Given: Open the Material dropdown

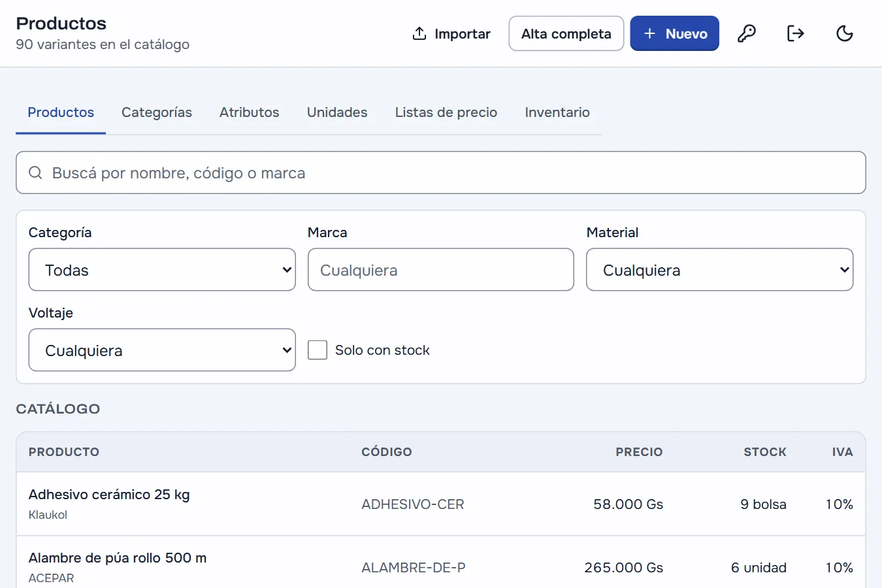Looking at the screenshot, I should [x=719, y=270].
